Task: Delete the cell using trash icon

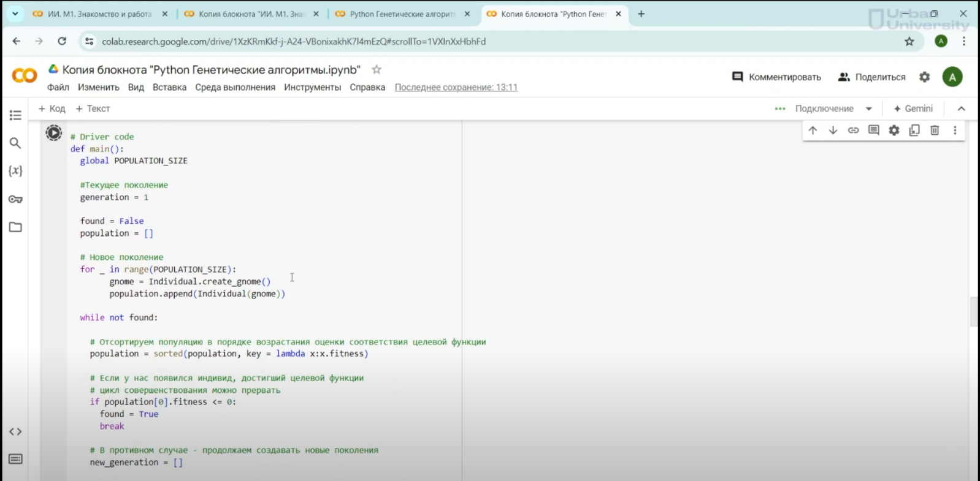Action: click(x=935, y=131)
